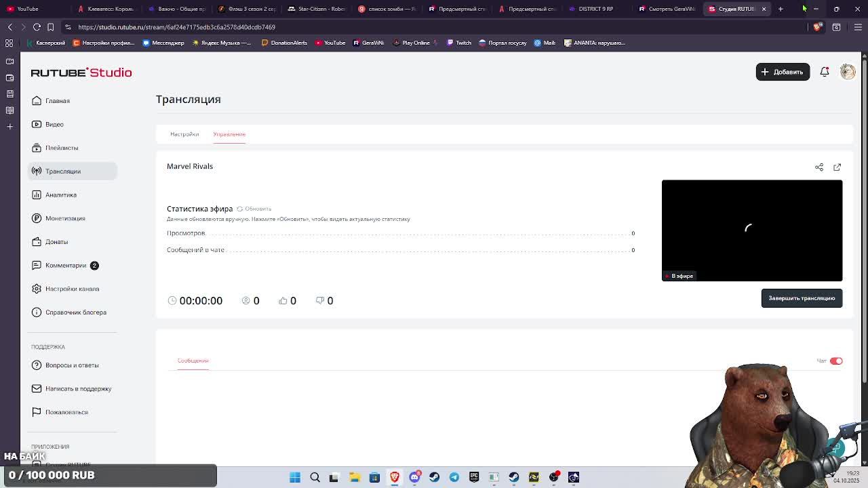Click Пожаловаться flag icon
The width and height of the screenshot is (868, 488).
(37, 412)
